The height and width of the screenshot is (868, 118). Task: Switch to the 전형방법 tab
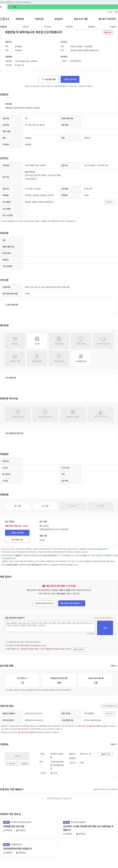point(91,27)
